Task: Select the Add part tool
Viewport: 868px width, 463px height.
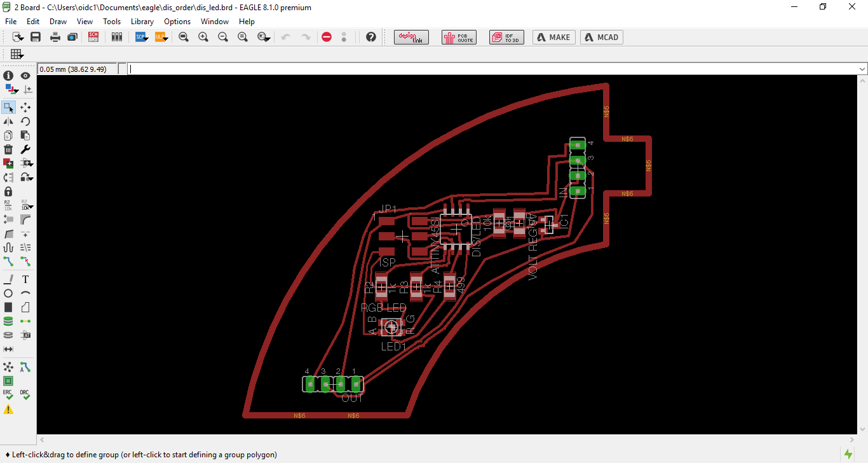Action: click(8, 163)
